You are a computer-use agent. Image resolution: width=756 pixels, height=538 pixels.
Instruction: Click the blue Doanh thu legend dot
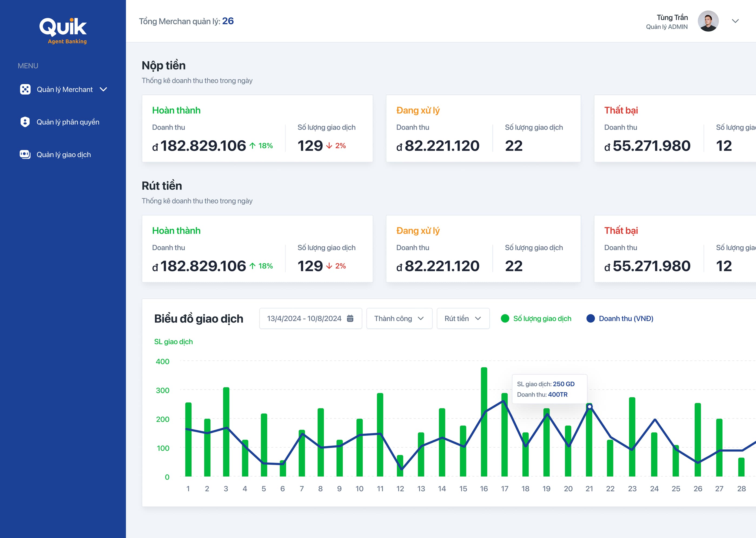tap(591, 318)
